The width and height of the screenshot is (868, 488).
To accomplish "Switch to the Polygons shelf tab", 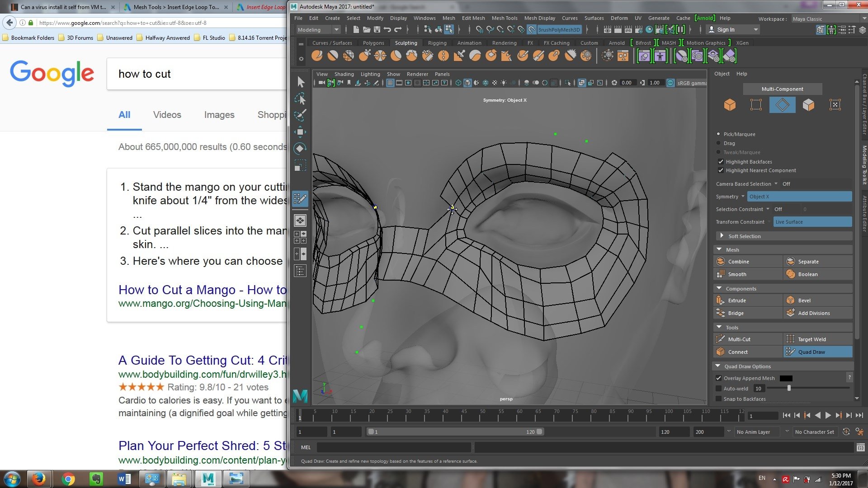I will (x=373, y=43).
